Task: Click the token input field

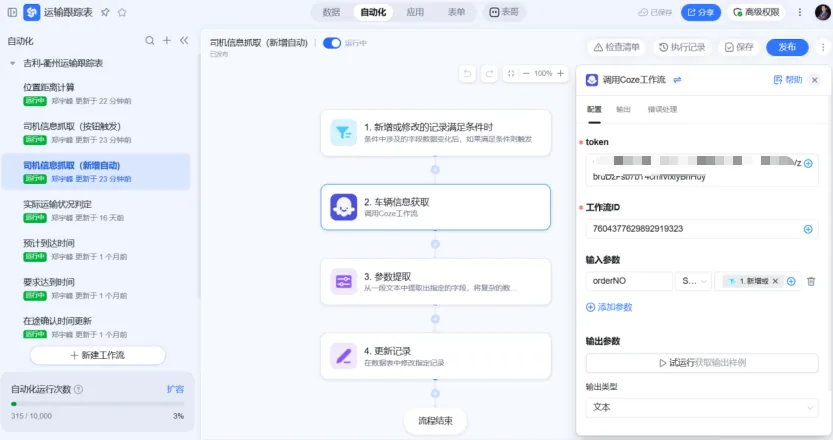Action: click(702, 170)
